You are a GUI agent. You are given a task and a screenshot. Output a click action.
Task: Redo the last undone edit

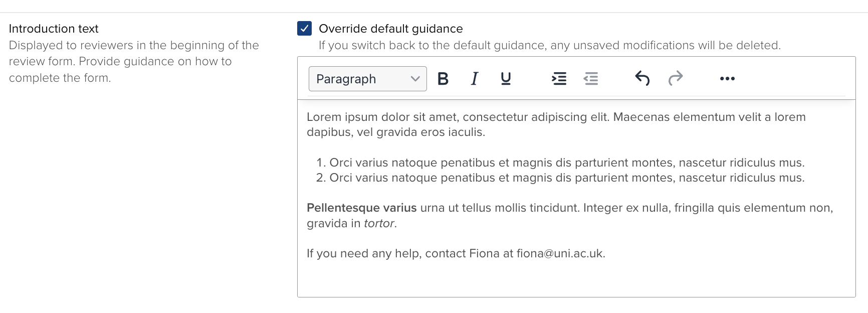[x=676, y=79]
